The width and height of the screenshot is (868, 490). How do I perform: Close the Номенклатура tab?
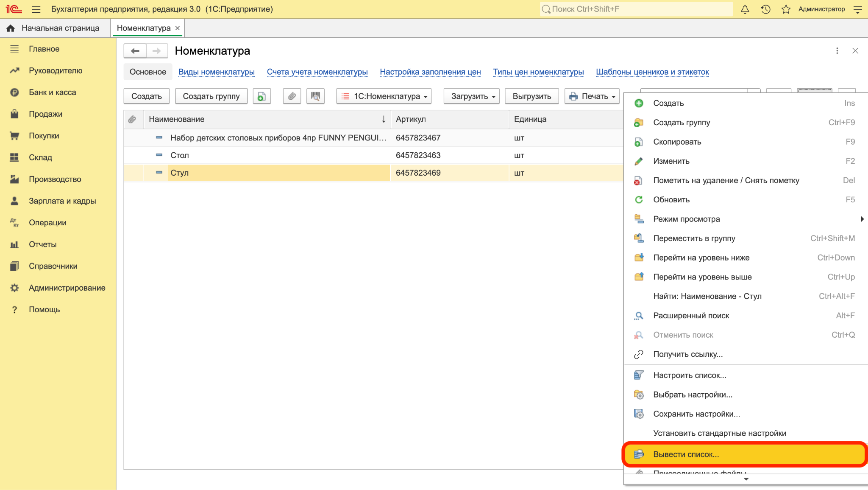[178, 28]
